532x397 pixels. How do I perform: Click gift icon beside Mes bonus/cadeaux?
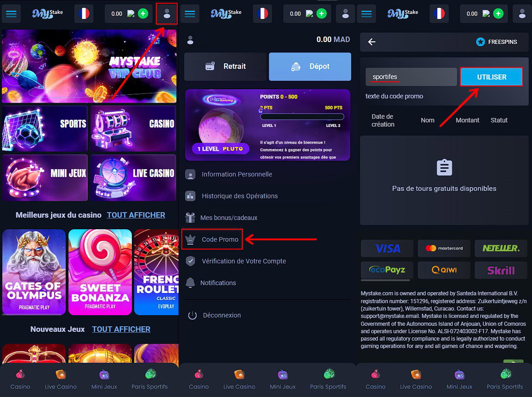pos(190,217)
